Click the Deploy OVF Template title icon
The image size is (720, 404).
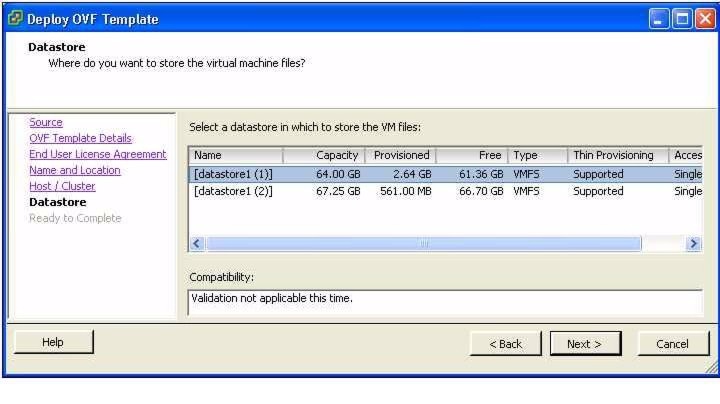15,18
